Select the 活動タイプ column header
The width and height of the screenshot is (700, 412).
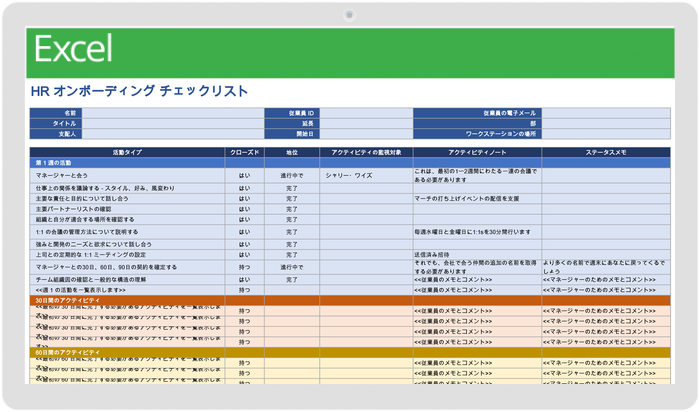coord(127,152)
